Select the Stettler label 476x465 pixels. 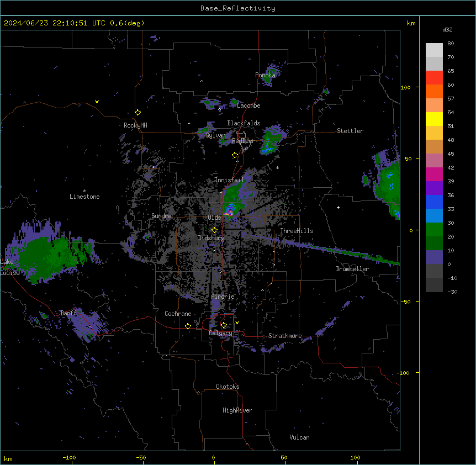[x=350, y=131]
